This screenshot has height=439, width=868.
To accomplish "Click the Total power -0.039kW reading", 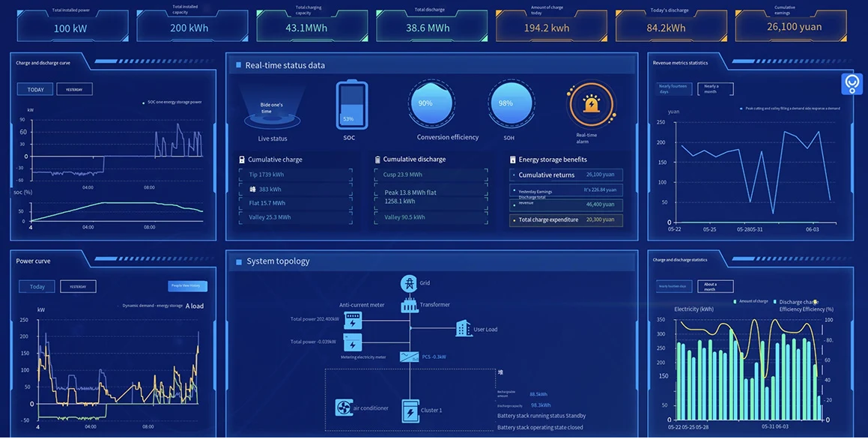I will [x=313, y=342].
